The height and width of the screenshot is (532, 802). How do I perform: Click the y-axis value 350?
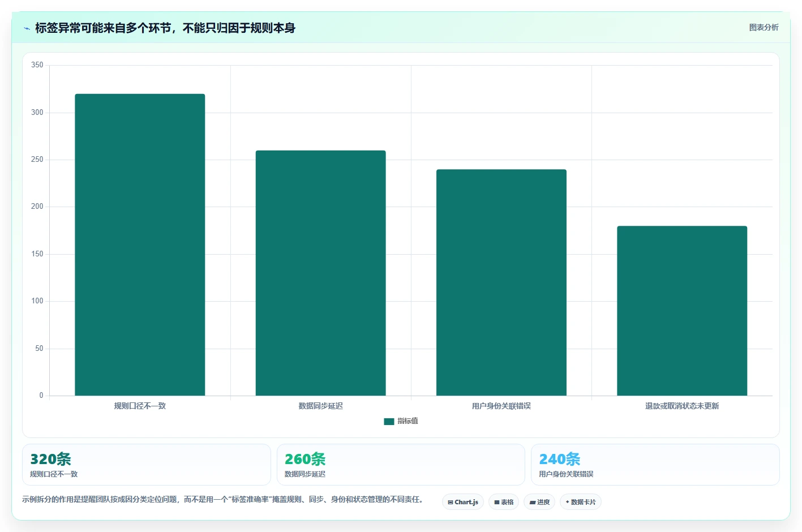(x=37, y=65)
